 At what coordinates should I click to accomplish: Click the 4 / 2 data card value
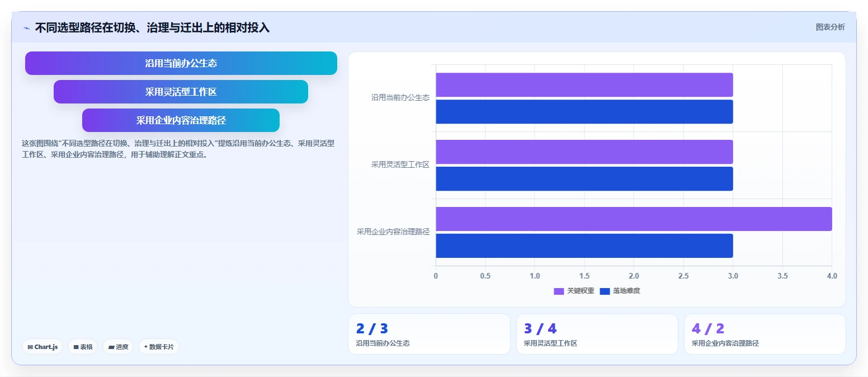(708, 329)
